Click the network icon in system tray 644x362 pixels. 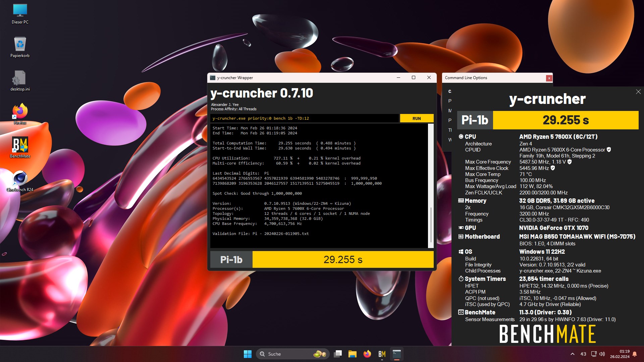pos(594,354)
